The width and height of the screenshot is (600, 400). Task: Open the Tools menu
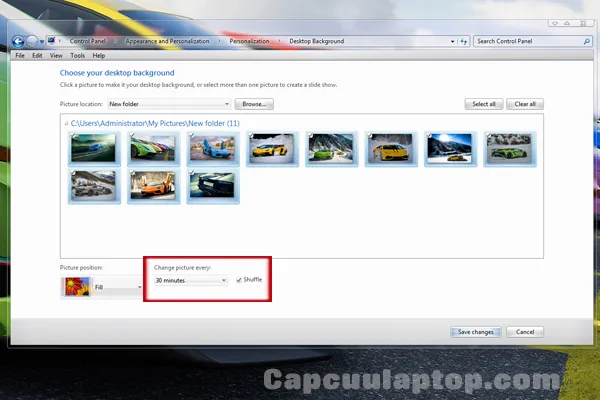77,56
